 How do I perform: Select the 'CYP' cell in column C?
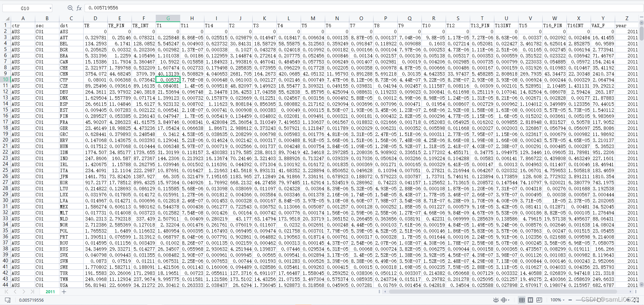click(71, 80)
